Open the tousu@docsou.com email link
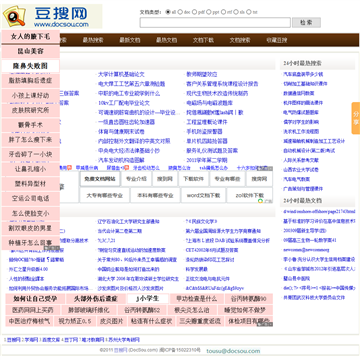 click(x=233, y=351)
